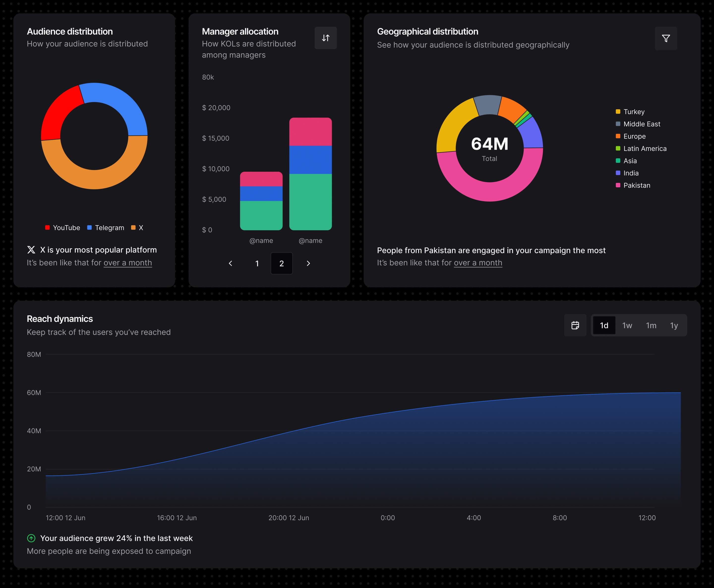This screenshot has width=714, height=588.
Task: Switch reach range to 1m
Action: tap(651, 325)
